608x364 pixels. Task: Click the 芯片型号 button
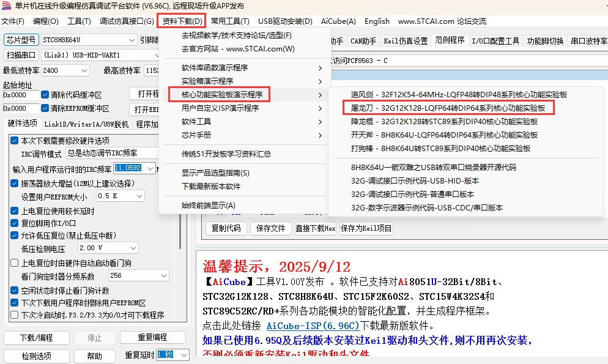pyautogui.click(x=21, y=40)
